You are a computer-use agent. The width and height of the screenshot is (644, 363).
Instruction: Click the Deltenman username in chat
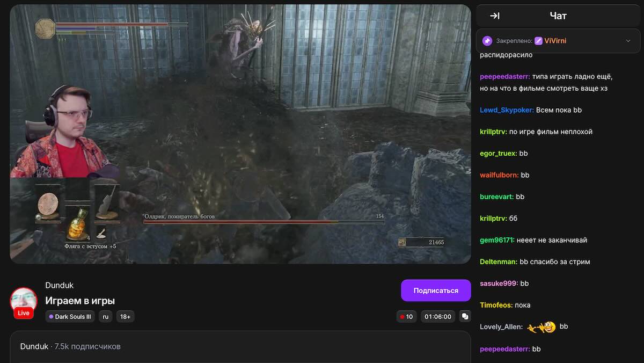coord(499,262)
